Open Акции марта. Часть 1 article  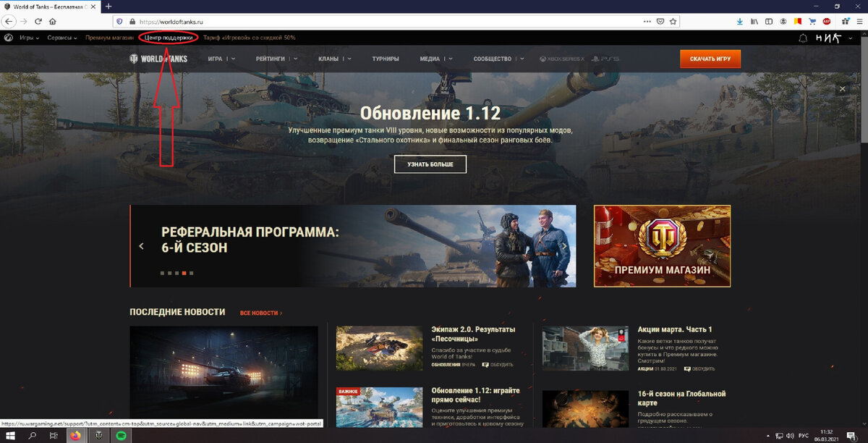pyautogui.click(x=675, y=329)
